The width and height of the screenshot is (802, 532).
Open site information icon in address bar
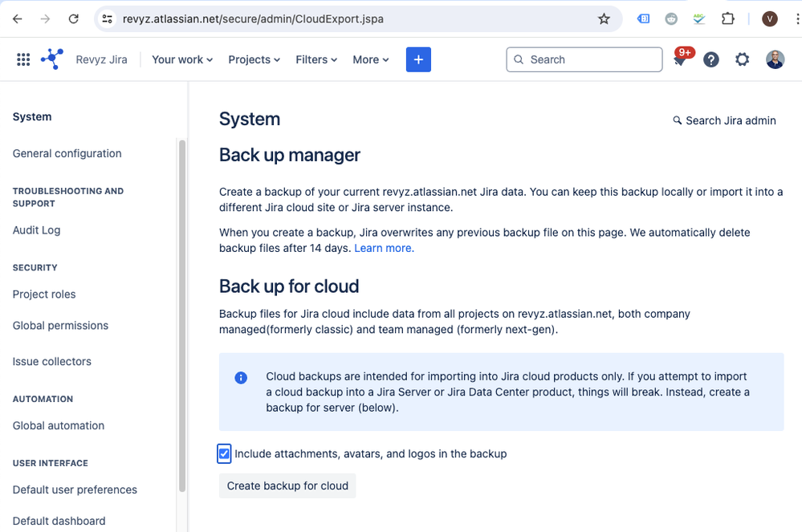[107, 19]
